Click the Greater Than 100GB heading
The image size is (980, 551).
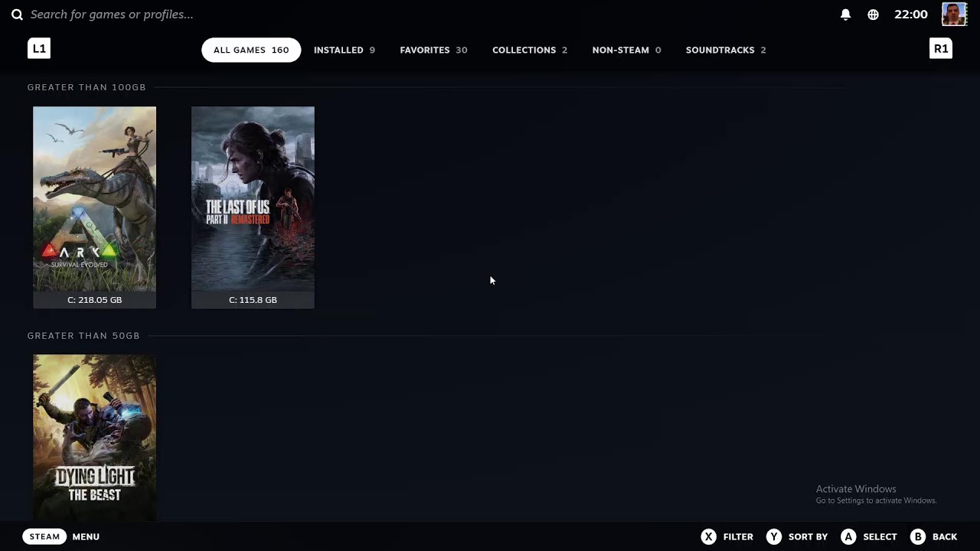tap(87, 87)
